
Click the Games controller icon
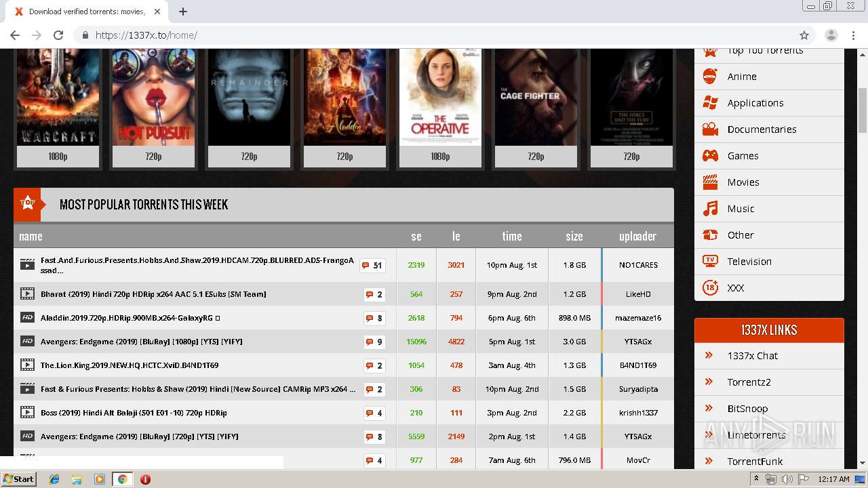point(710,156)
